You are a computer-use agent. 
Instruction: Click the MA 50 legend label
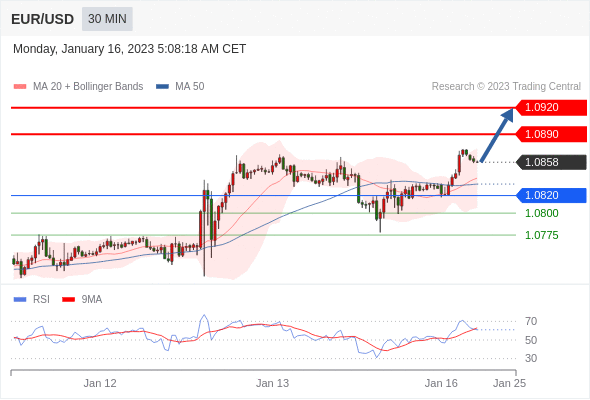(x=190, y=87)
